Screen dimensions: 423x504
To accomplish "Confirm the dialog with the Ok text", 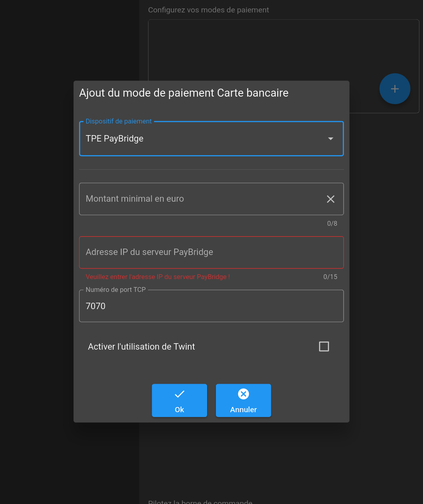I will [179, 409].
